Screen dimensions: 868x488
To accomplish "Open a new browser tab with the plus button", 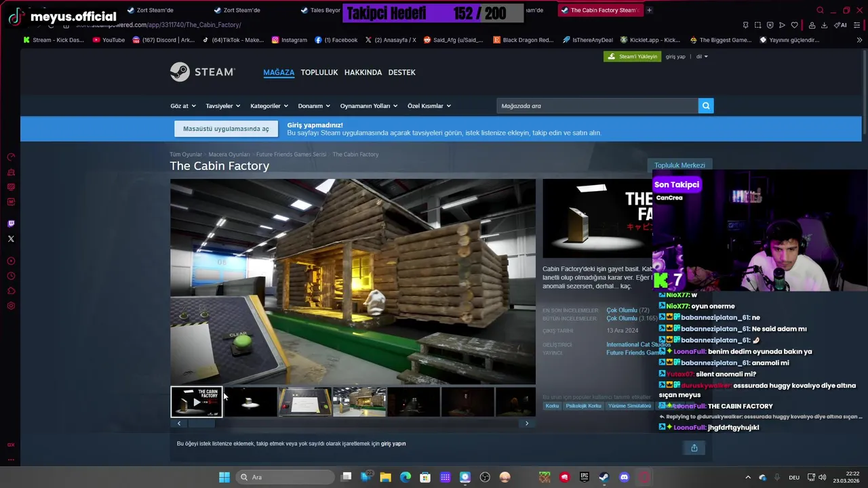I will (649, 10).
